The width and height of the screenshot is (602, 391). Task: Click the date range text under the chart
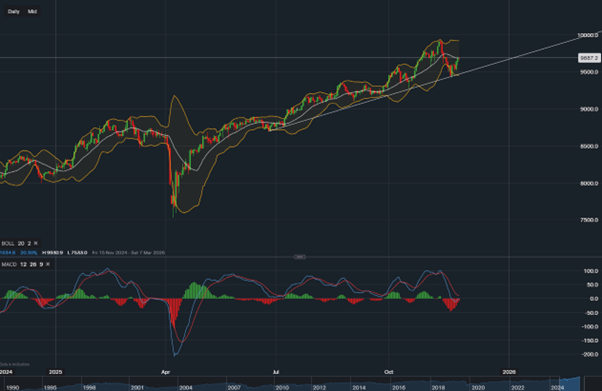pos(129,253)
